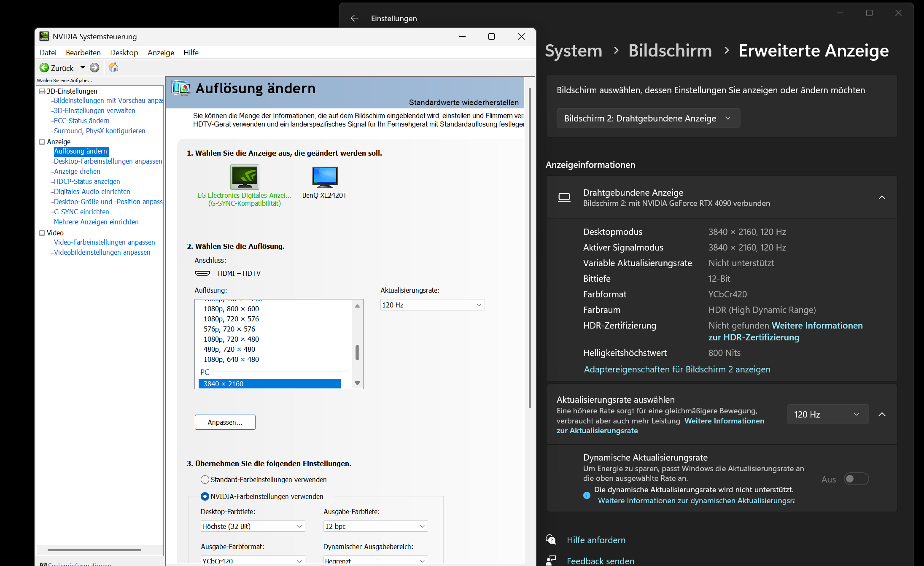Click the home icon in NVIDIA toolbar
This screenshot has height=566, width=924.
[113, 67]
